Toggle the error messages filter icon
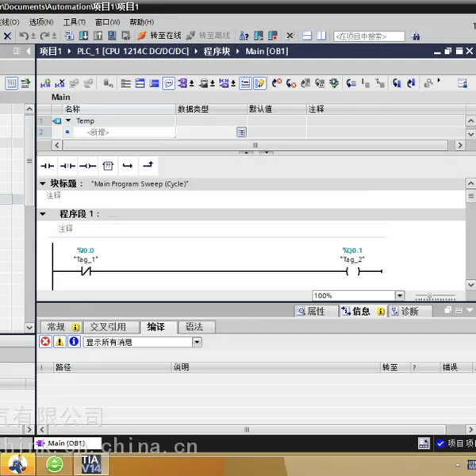Screen dimensions: 476x476 pos(45,341)
